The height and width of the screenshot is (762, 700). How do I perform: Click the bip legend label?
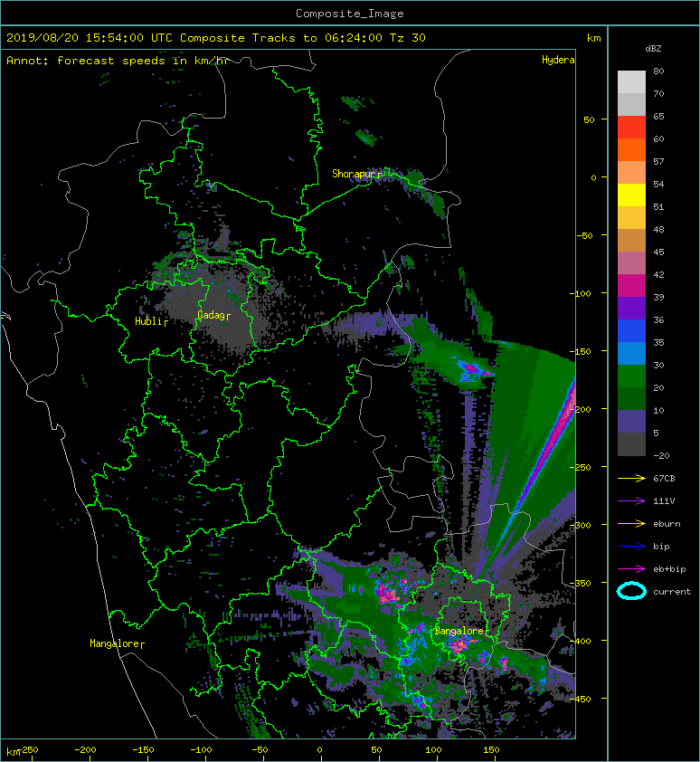[x=662, y=547]
